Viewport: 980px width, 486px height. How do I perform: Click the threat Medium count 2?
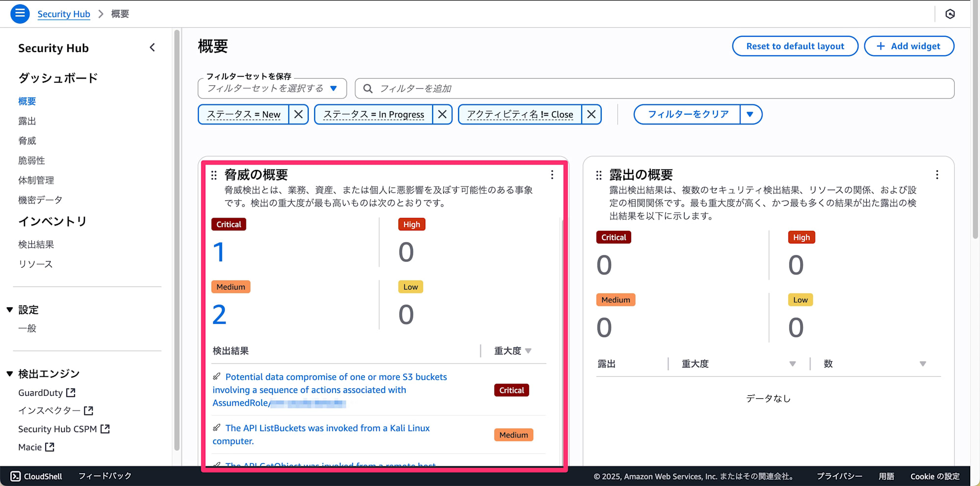(x=219, y=315)
